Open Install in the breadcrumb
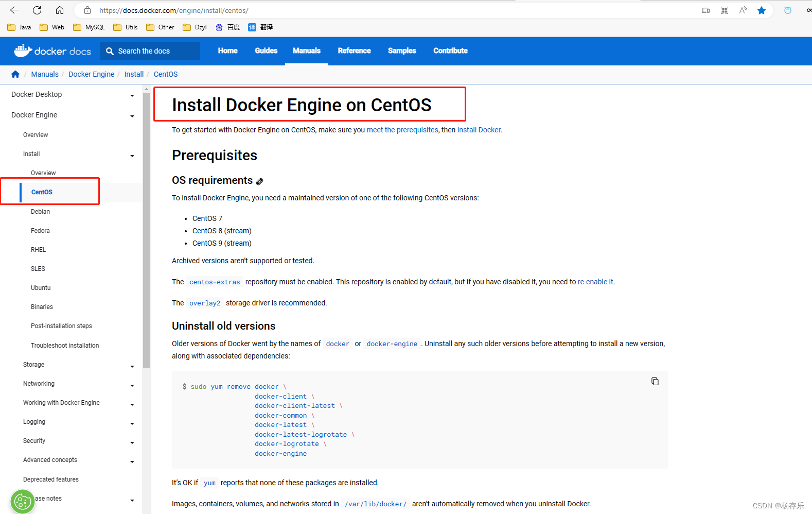The width and height of the screenshot is (812, 514). 134,74
